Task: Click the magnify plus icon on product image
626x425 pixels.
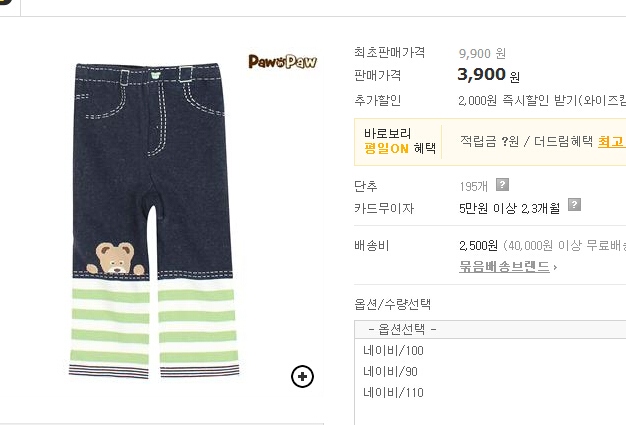Action: point(302,376)
